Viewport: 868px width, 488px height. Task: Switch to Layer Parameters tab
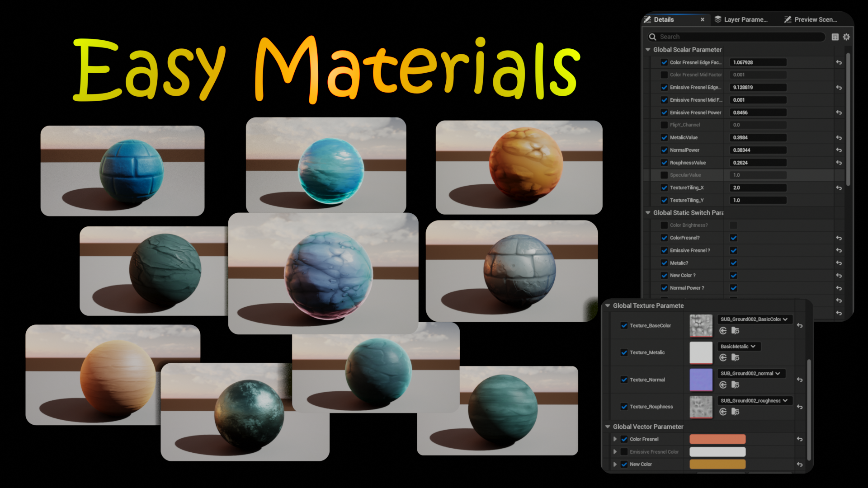click(741, 20)
